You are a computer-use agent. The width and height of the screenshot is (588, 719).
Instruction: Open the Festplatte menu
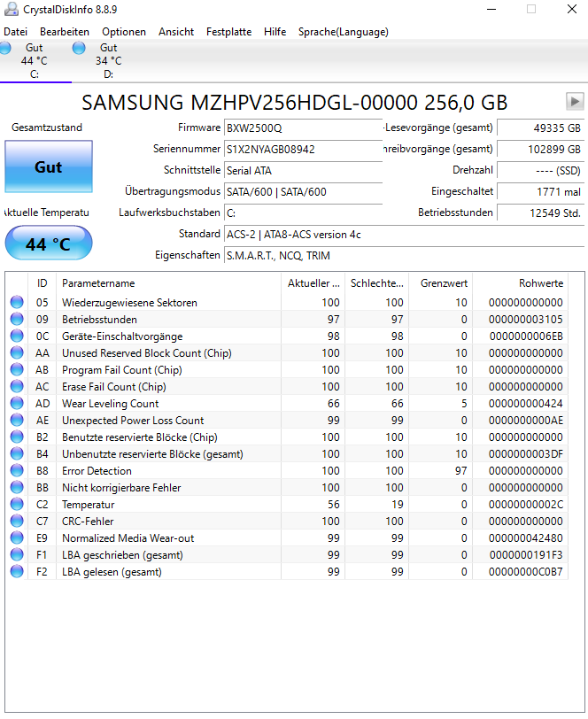[x=228, y=32]
